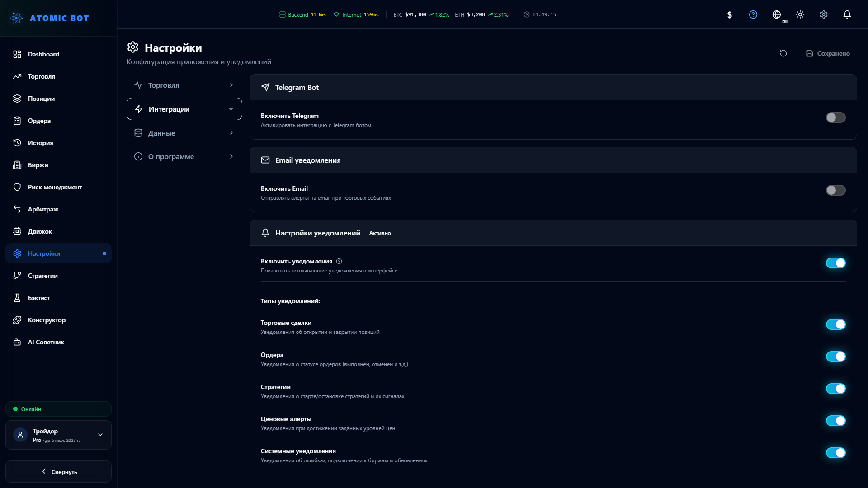Click the Торговля trend arrow icon
This screenshot has width=868, height=488.
(x=17, y=76)
